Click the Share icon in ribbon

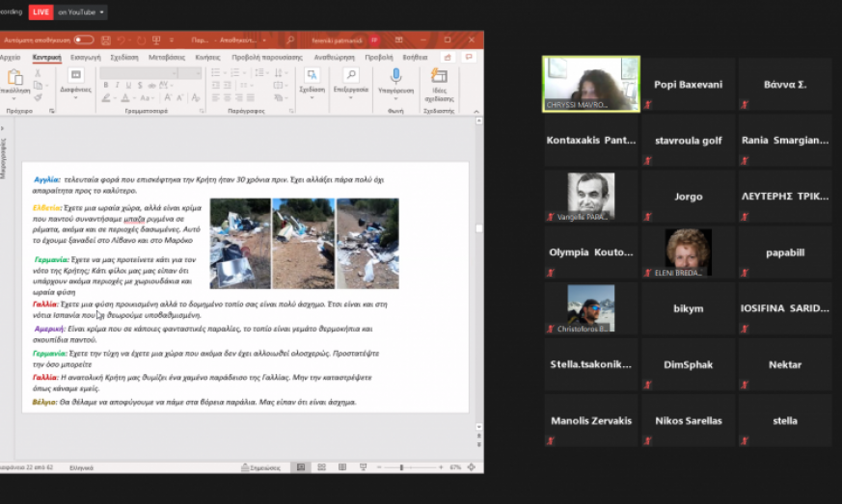tap(448, 58)
